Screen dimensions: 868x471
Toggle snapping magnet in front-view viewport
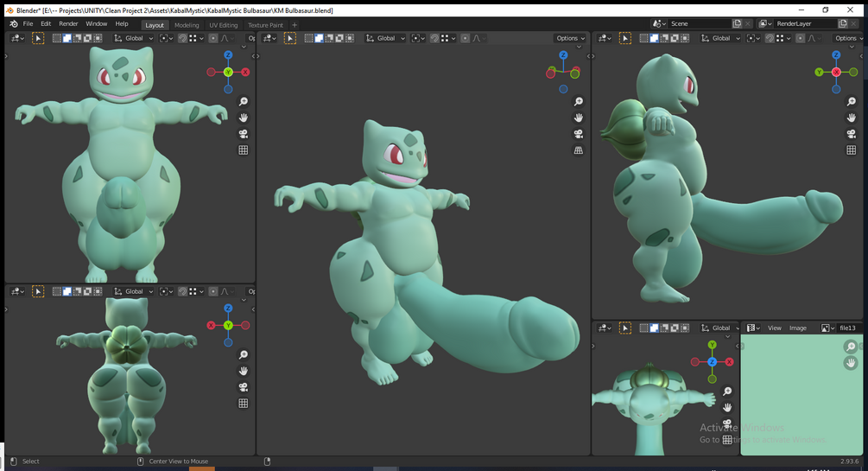(182, 38)
